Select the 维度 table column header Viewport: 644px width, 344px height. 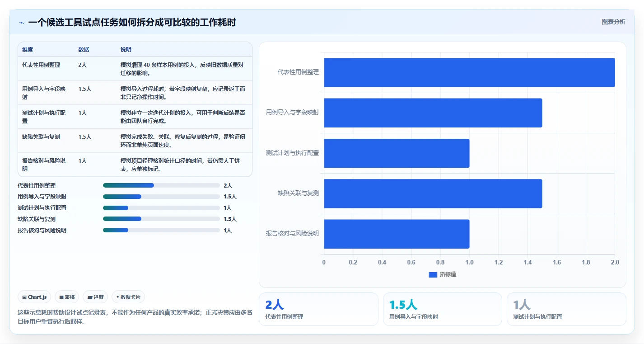[28, 50]
